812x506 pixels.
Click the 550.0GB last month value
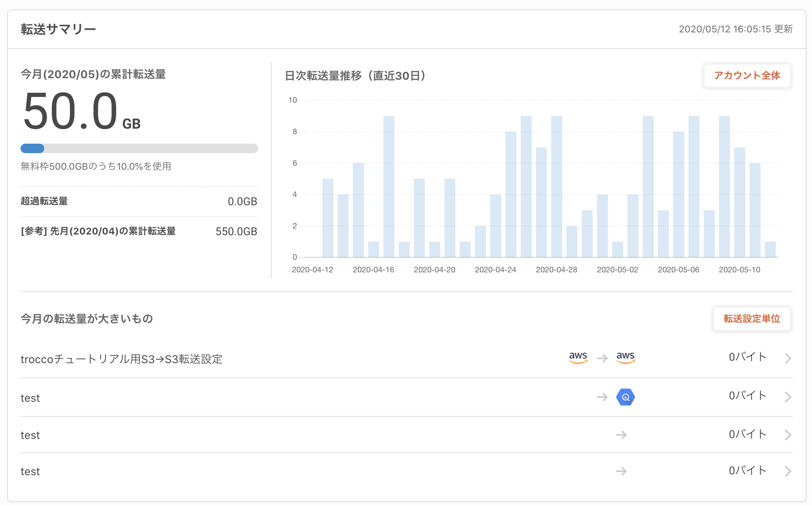[236, 231]
